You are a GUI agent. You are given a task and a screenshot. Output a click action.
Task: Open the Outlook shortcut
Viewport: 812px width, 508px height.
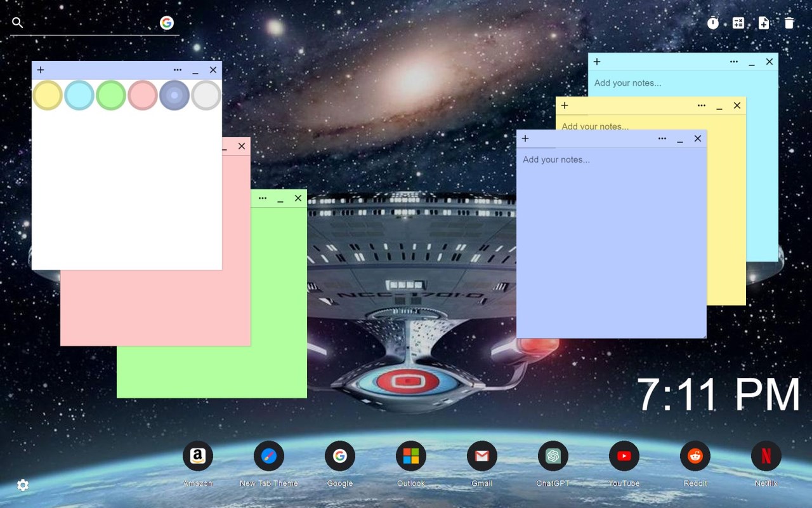click(411, 456)
